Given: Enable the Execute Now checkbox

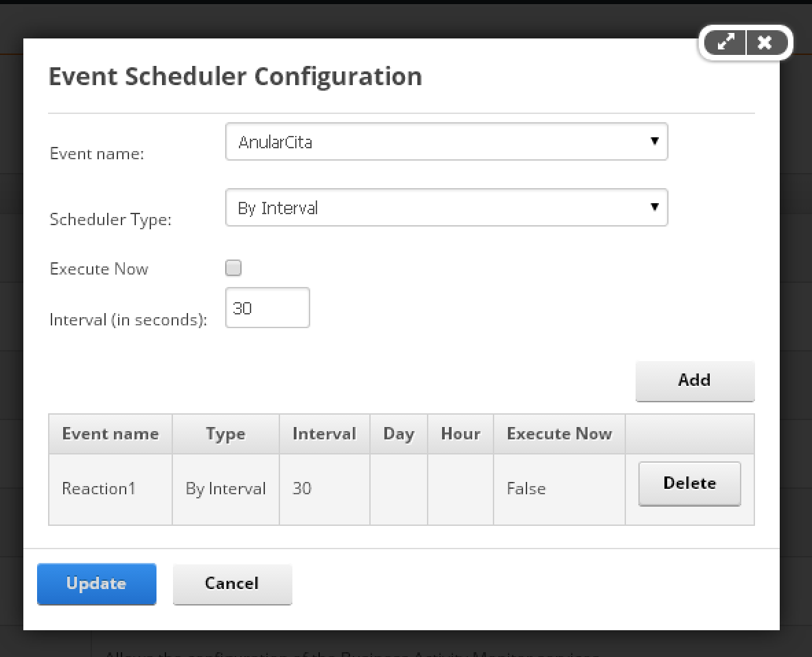Looking at the screenshot, I should [x=233, y=268].
